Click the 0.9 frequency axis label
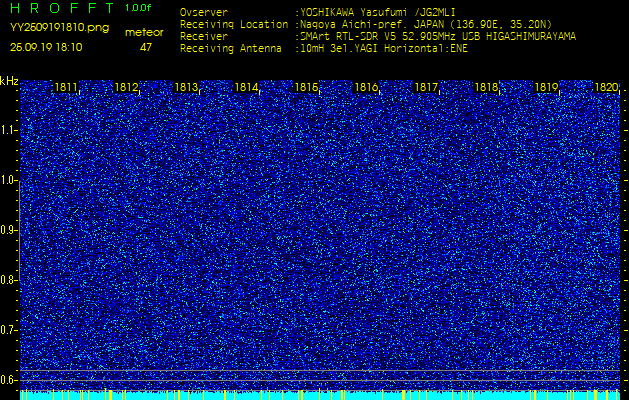Viewport: 629px width, 400px height. click(8, 230)
